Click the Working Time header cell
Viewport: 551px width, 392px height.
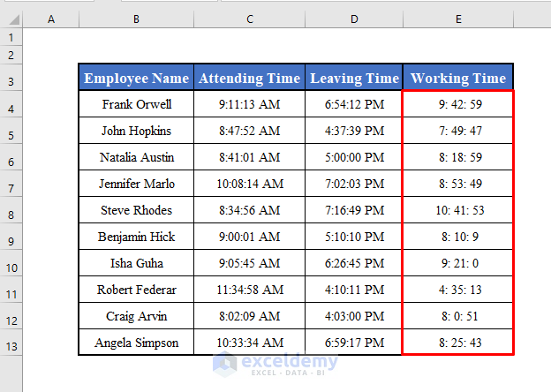click(458, 78)
